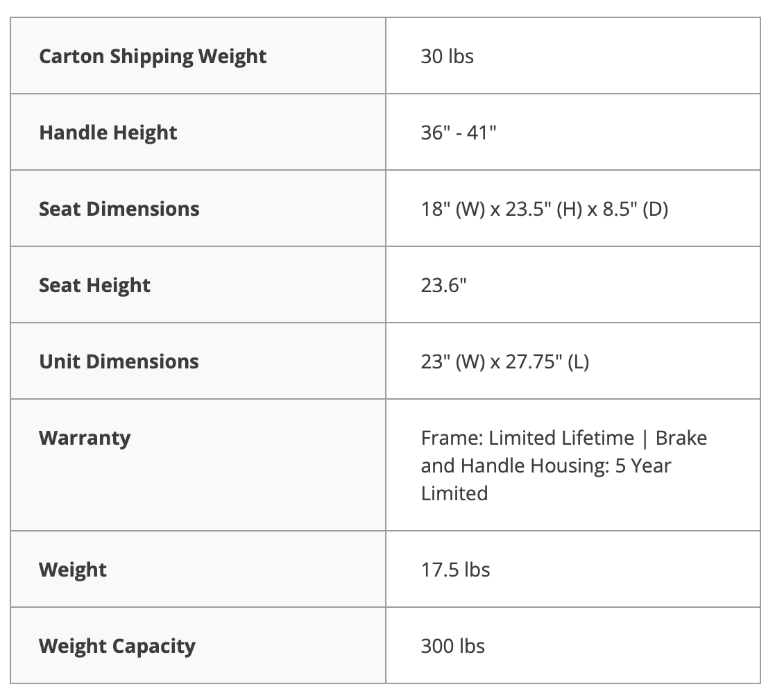Click the Seat Height row label
The height and width of the screenshot is (698, 784).
[x=94, y=285]
